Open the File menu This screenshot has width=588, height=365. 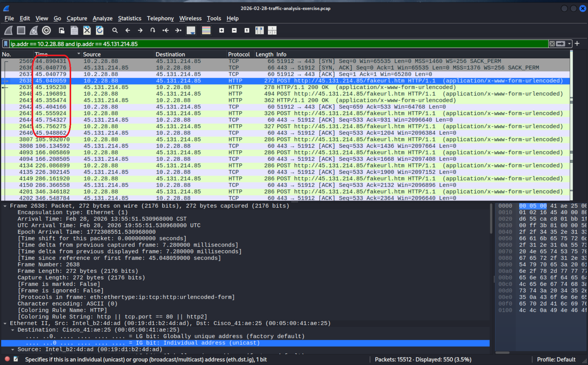coord(9,18)
